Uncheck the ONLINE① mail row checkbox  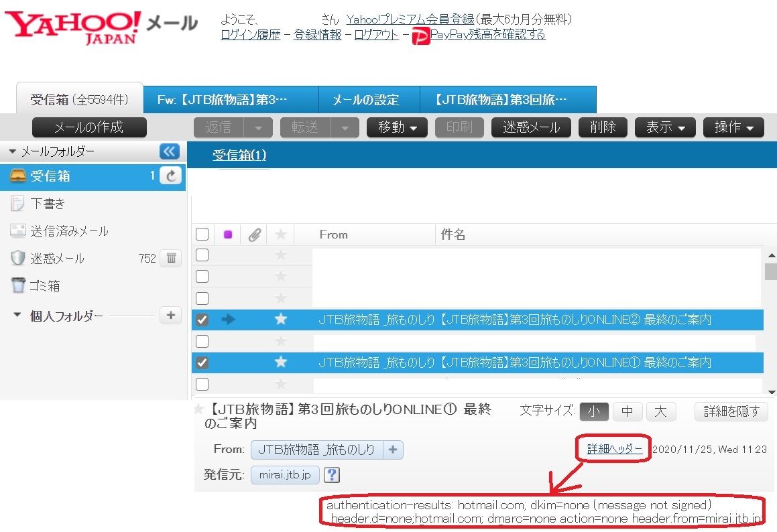click(202, 362)
